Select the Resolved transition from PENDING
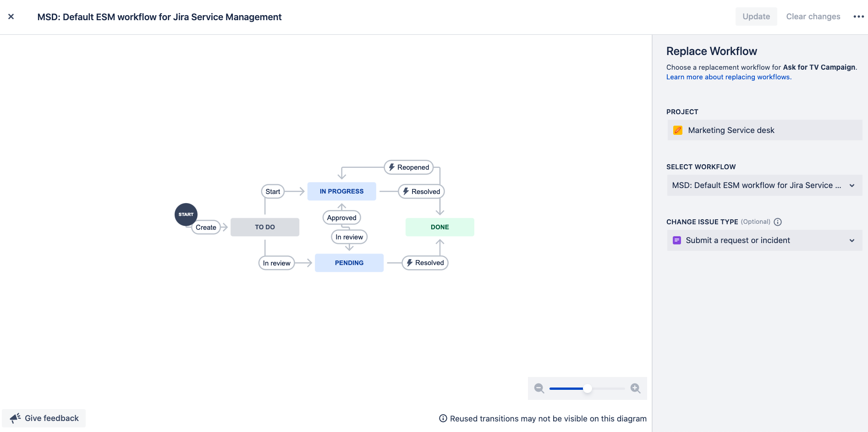Viewport: 868px width, 432px height. (425, 263)
